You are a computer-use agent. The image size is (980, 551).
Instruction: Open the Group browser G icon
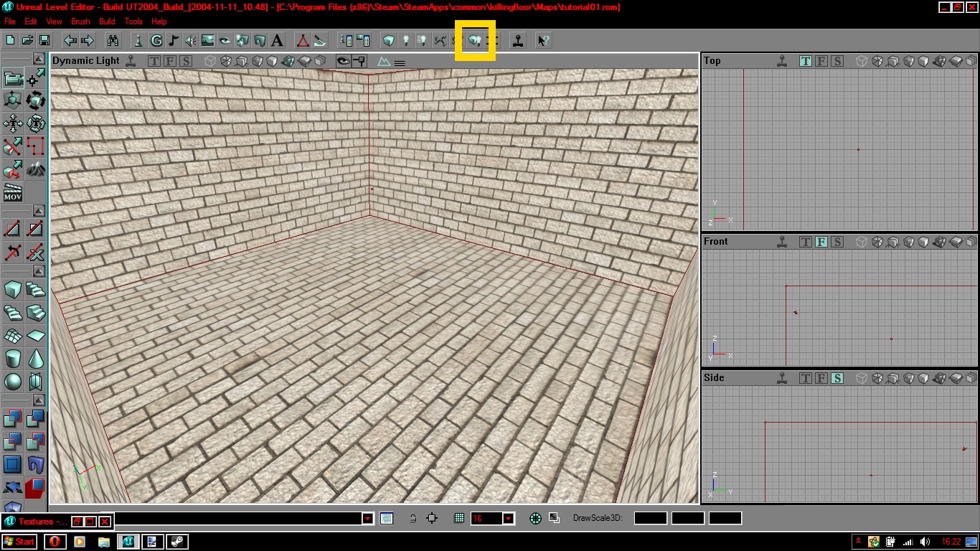(x=156, y=41)
